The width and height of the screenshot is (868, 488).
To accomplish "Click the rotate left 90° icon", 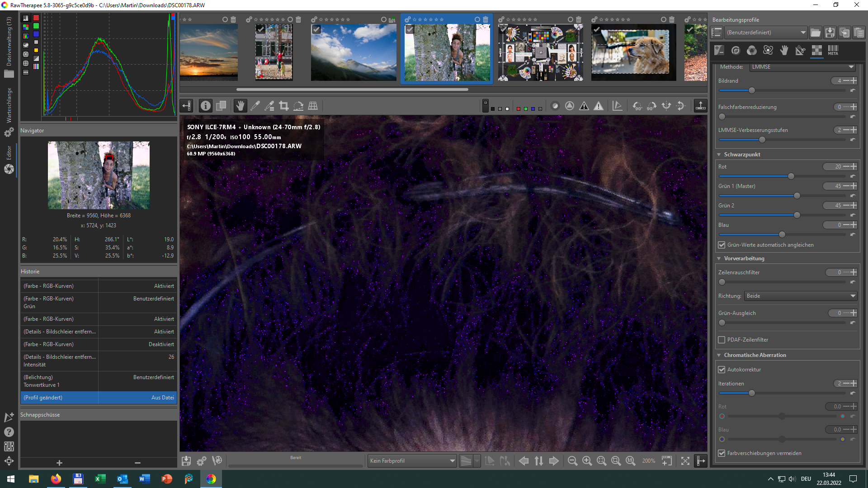I will [637, 106].
